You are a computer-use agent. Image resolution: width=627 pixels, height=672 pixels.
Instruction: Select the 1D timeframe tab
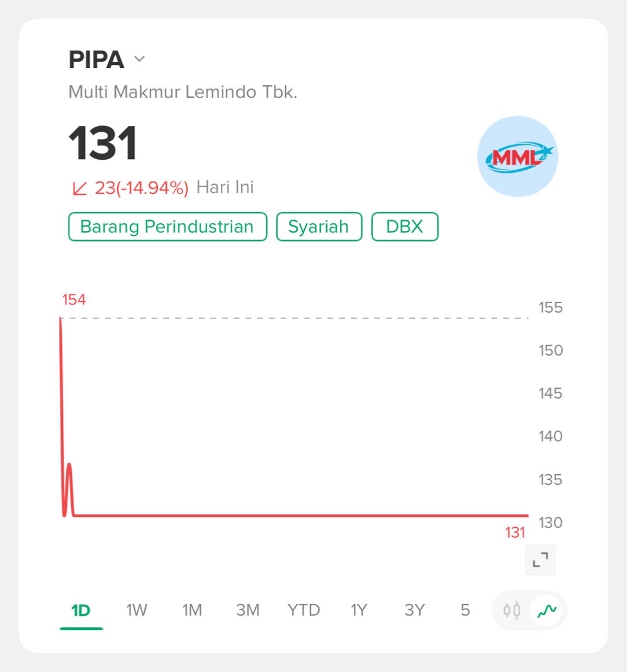pos(81,610)
